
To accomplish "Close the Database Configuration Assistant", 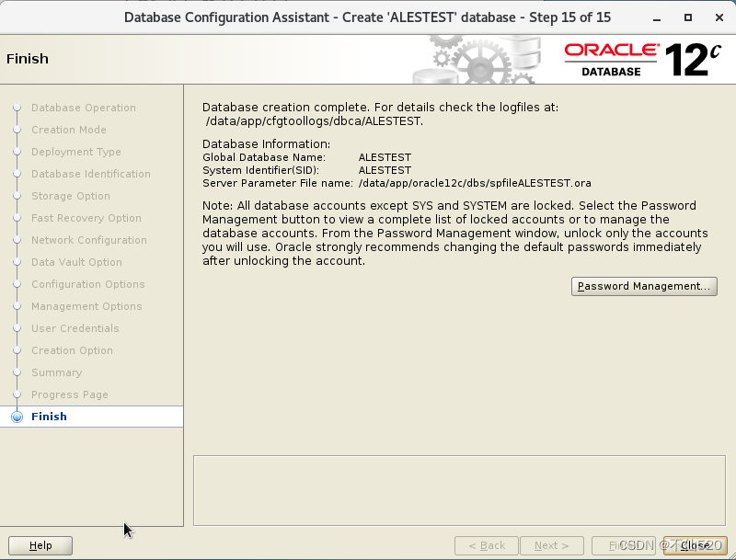I will point(696,545).
